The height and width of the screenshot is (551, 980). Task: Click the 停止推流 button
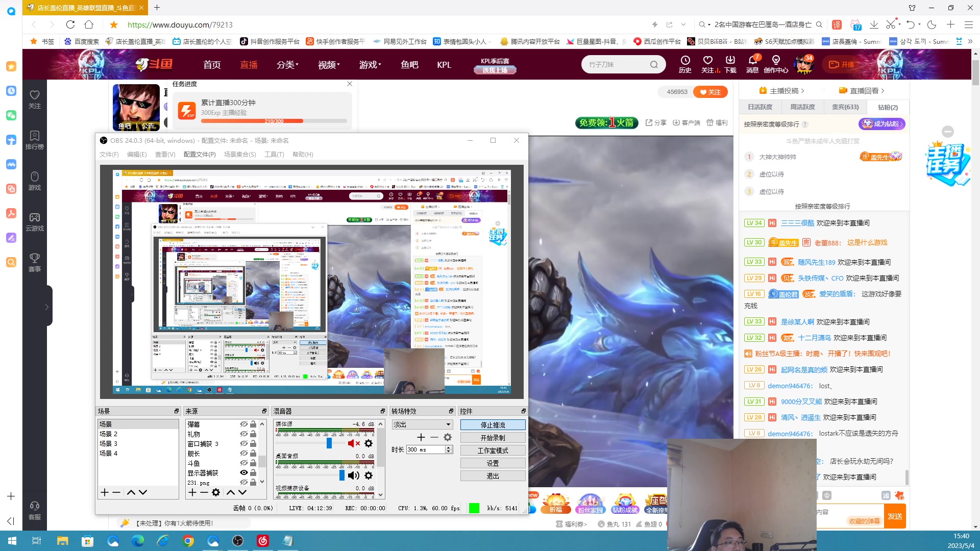(x=493, y=425)
